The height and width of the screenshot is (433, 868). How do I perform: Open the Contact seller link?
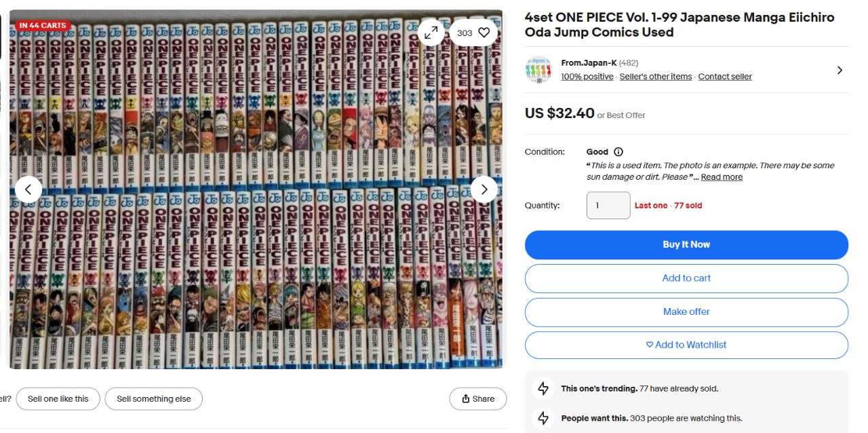click(725, 77)
